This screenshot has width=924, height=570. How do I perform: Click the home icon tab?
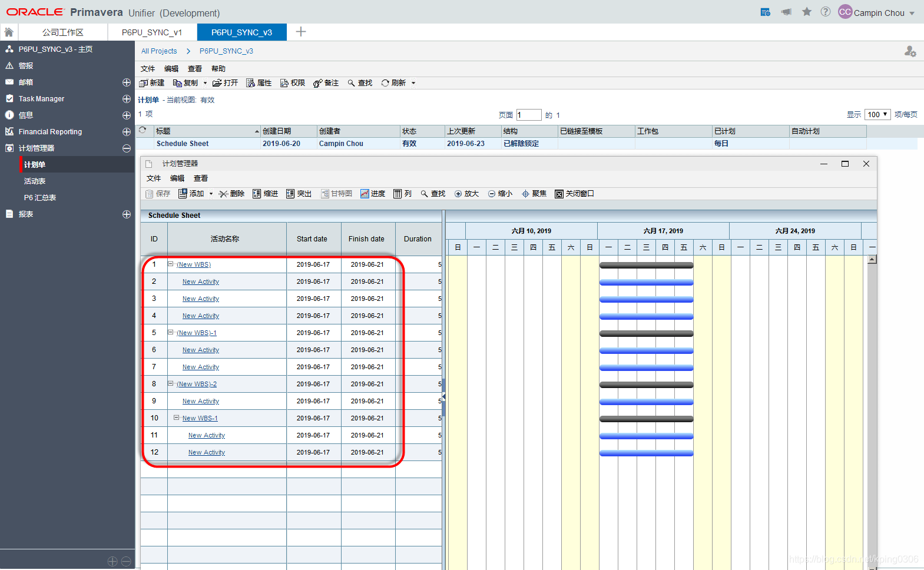click(x=9, y=32)
